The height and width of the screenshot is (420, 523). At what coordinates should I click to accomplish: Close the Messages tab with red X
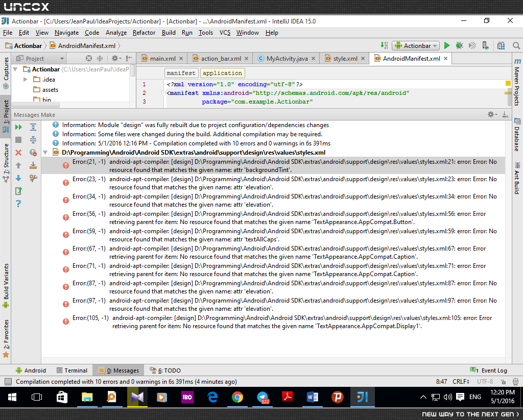click(18, 153)
